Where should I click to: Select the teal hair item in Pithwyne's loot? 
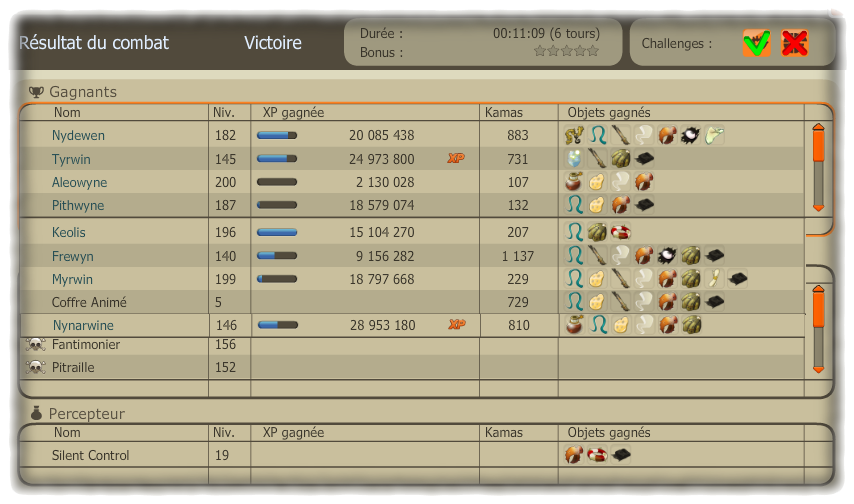click(x=575, y=205)
